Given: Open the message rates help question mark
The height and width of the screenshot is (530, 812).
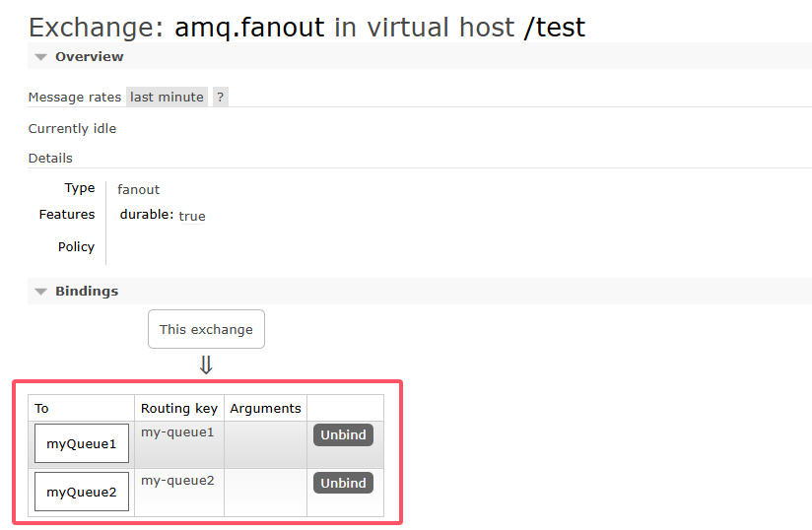Looking at the screenshot, I should tap(221, 97).
